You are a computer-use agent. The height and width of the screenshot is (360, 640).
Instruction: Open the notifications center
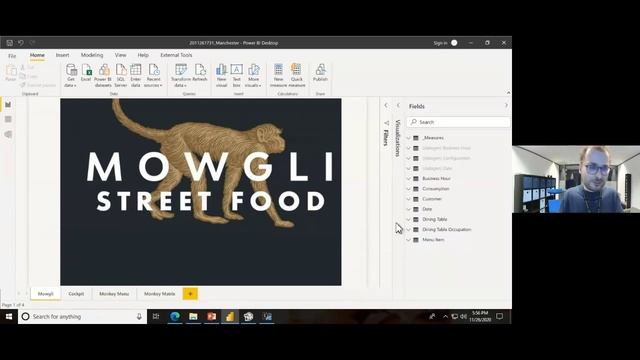500,316
